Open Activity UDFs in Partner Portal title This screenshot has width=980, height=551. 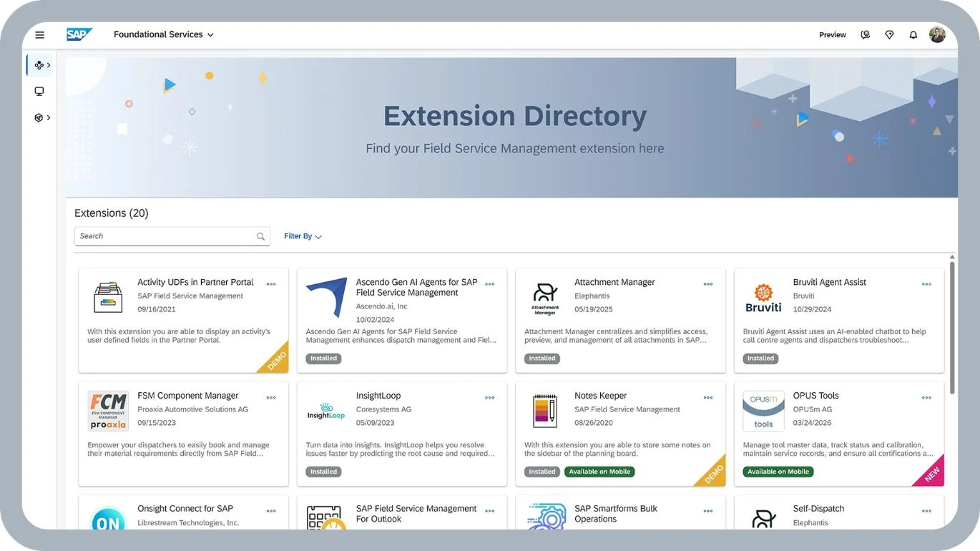pyautogui.click(x=195, y=282)
